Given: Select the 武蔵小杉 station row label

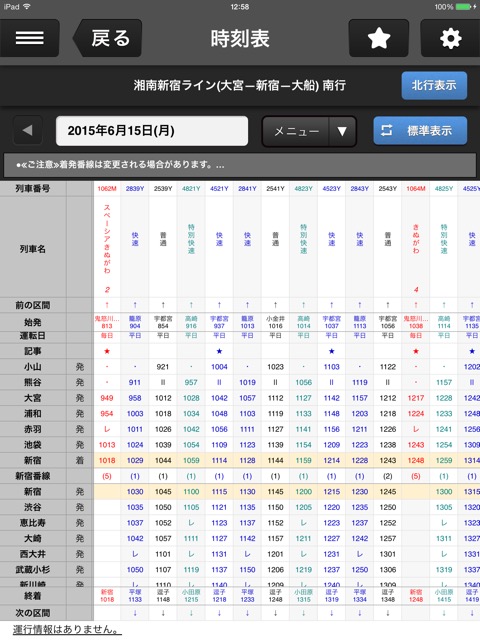Looking at the screenshot, I should [x=33, y=569].
